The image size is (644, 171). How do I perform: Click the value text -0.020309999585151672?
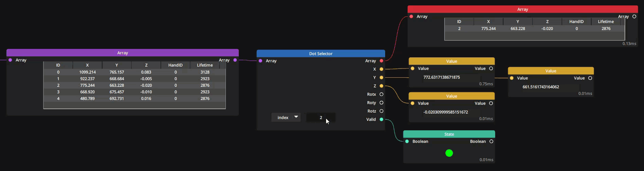(x=446, y=112)
